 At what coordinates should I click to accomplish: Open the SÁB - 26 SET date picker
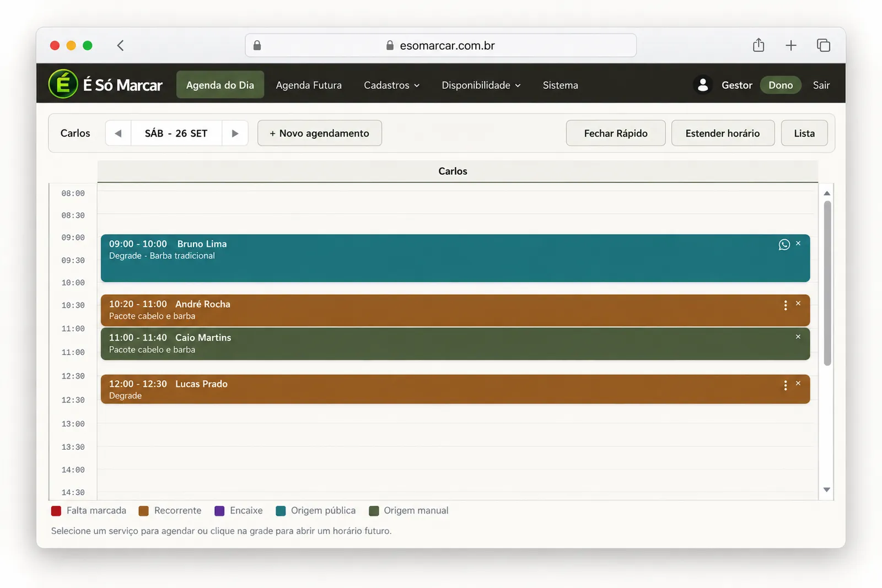176,133
